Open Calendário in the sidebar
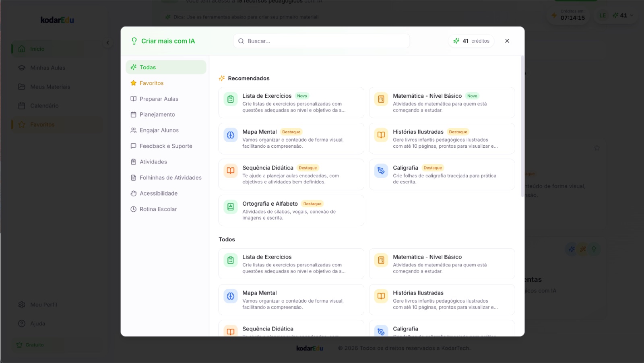Image resolution: width=644 pixels, height=363 pixels. coord(56,105)
